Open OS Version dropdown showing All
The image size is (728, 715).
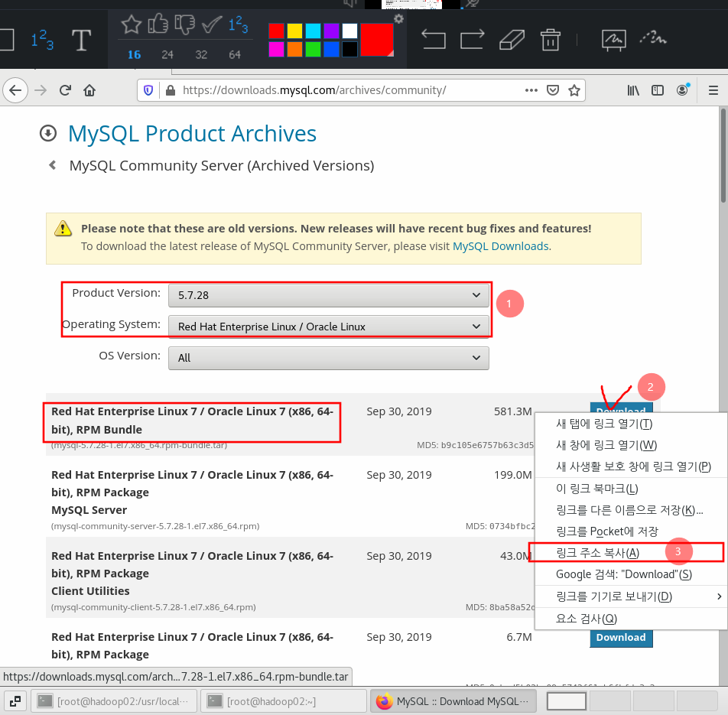[x=328, y=358]
